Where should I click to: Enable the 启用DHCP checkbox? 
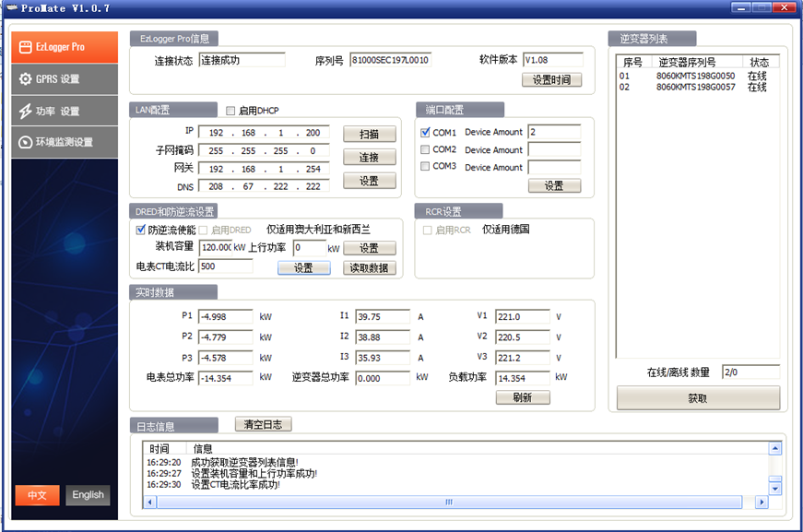click(x=230, y=111)
